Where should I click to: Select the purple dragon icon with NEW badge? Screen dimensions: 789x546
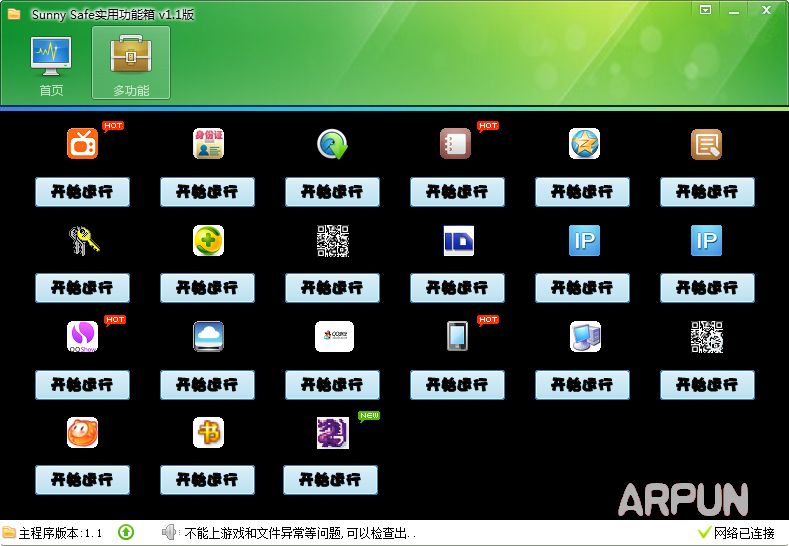[x=333, y=433]
